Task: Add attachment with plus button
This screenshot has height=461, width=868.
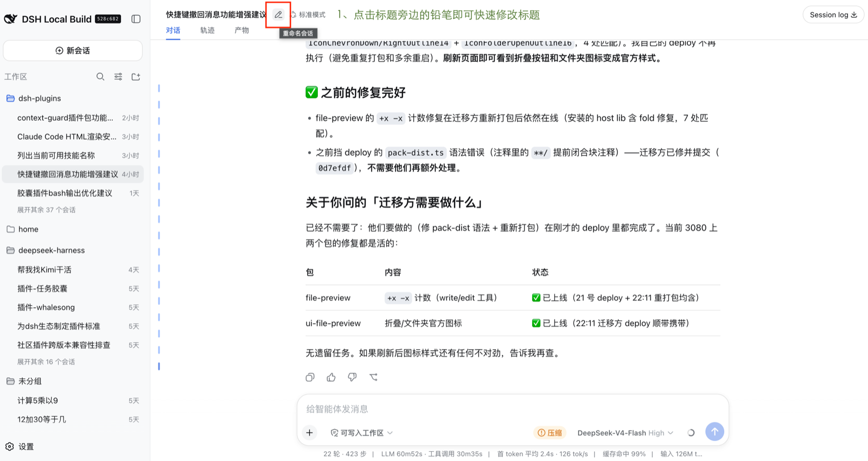Action: [310, 432]
